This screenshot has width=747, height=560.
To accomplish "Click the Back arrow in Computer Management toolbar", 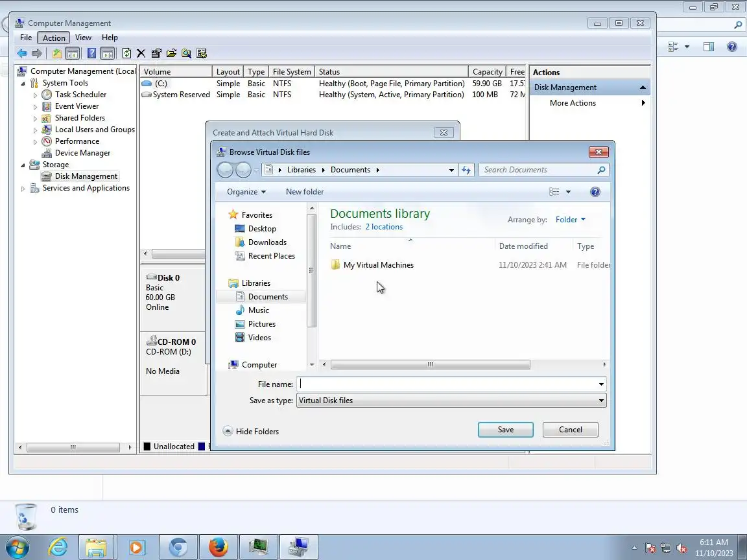I will point(22,53).
